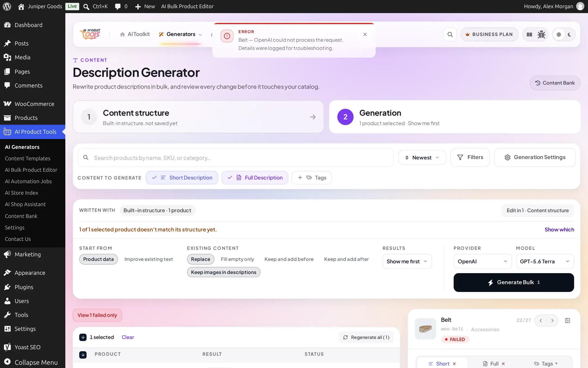Open the Filters button
588x368 pixels.
pyautogui.click(x=470, y=157)
